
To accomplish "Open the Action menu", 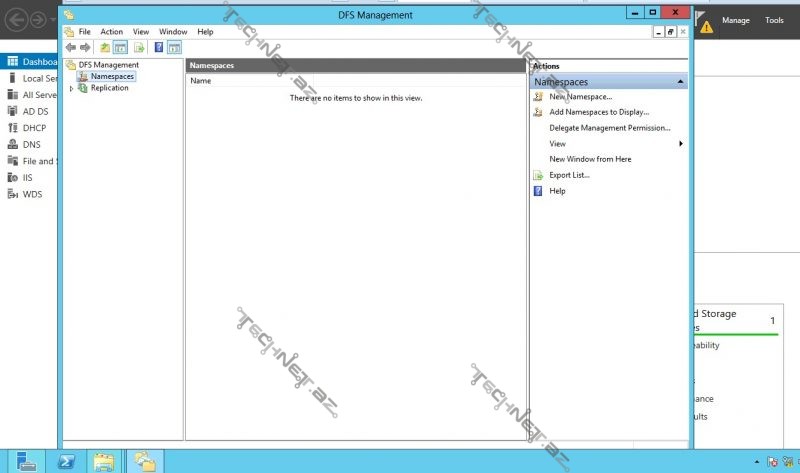I will point(111,32).
